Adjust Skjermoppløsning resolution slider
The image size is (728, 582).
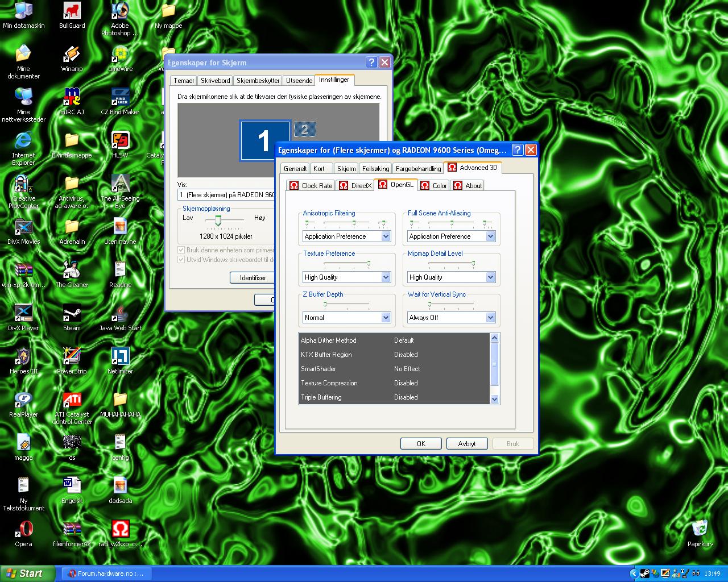pyautogui.click(x=218, y=220)
